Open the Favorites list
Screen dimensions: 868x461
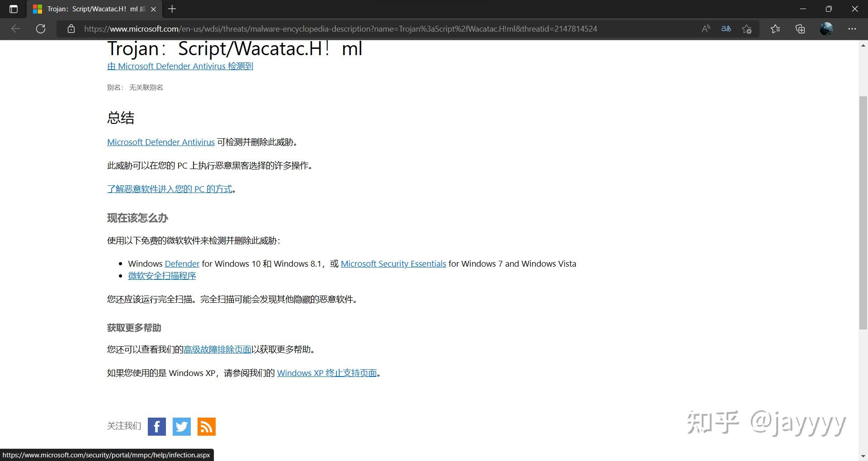click(x=776, y=28)
